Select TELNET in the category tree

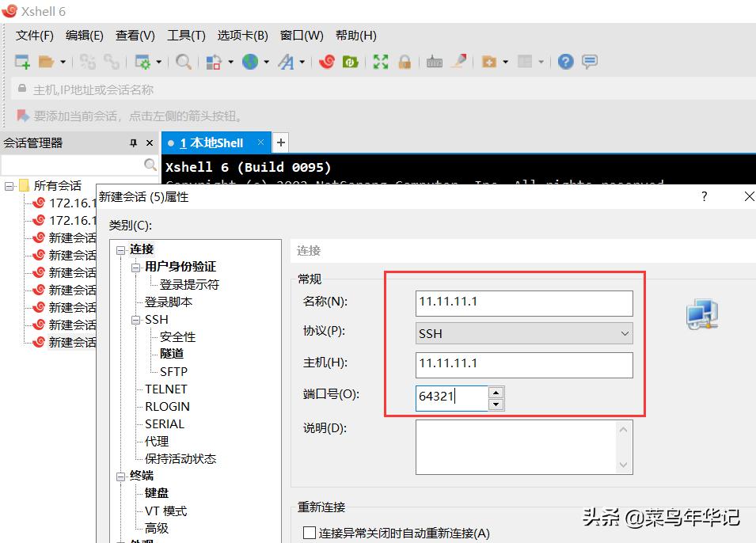pos(166,389)
